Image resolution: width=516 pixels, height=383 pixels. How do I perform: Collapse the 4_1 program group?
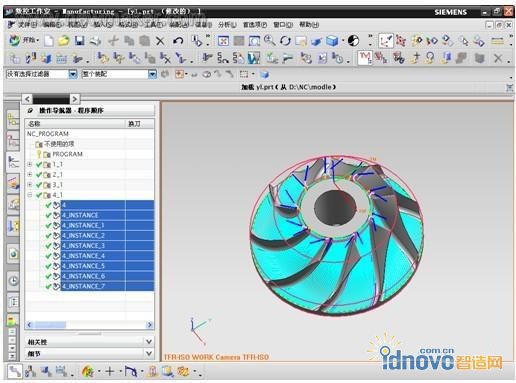tap(30, 195)
